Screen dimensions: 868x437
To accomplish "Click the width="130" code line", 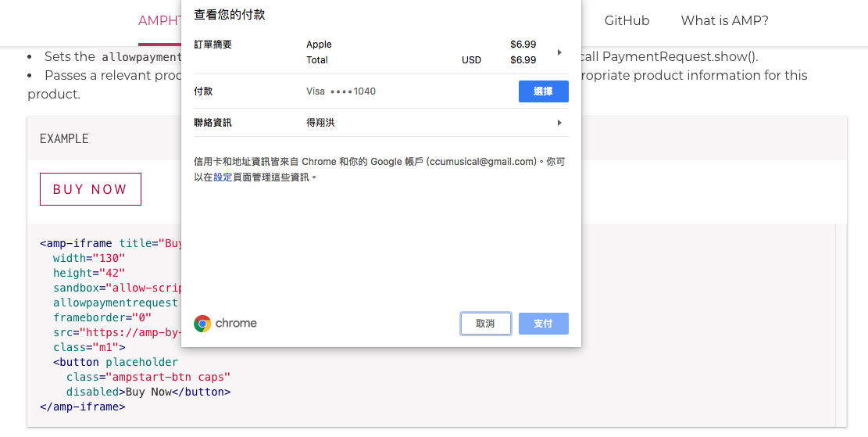I will (89, 258).
